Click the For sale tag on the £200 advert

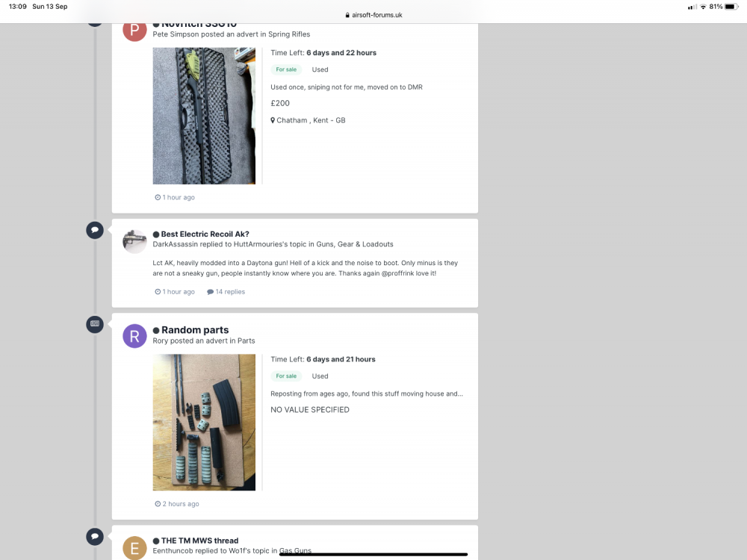[x=286, y=69]
